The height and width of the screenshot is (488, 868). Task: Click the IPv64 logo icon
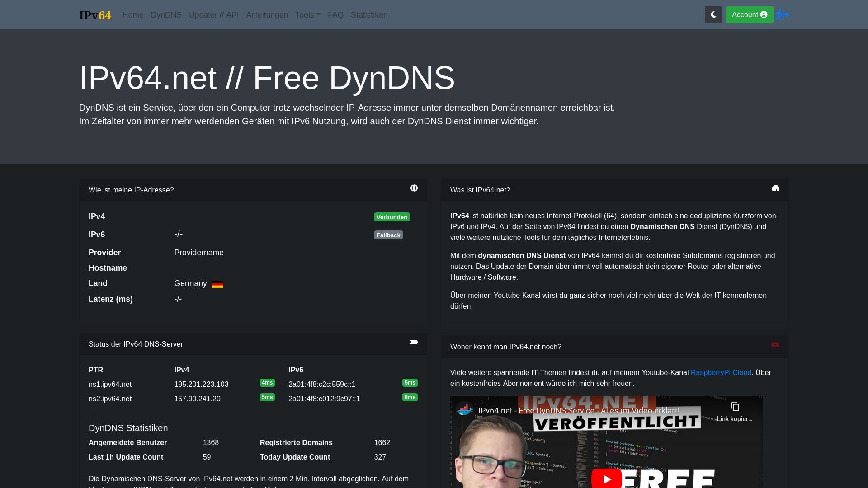click(95, 14)
